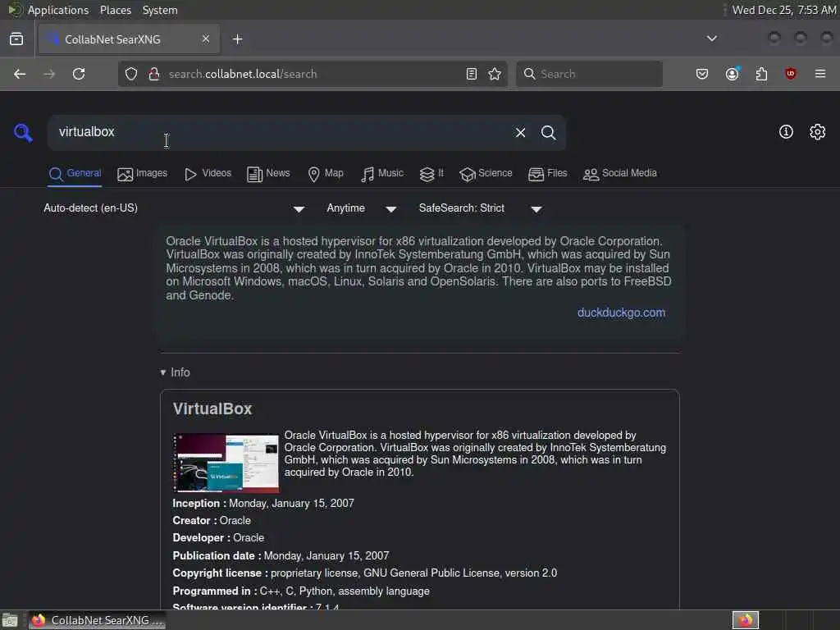The image size is (840, 630).
Task: Follow the duckduckgo.com source link
Action: point(621,313)
